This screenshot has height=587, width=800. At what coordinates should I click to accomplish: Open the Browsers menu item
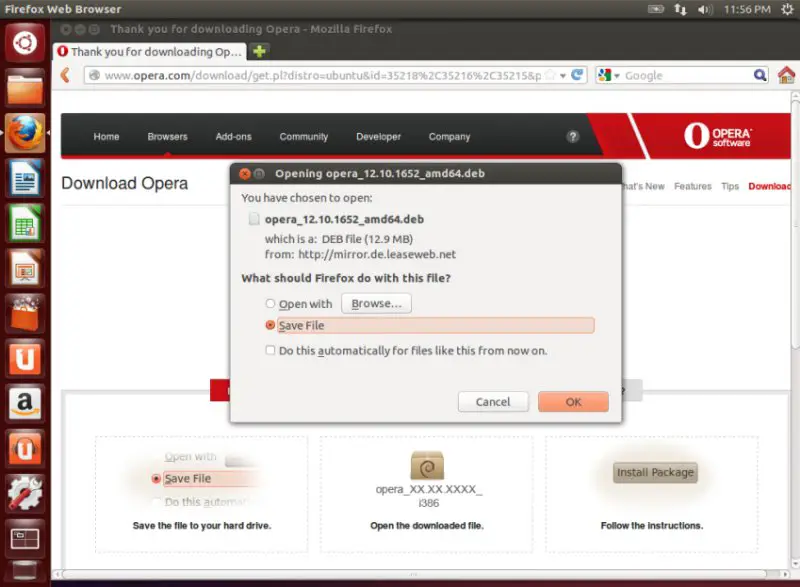[167, 137]
